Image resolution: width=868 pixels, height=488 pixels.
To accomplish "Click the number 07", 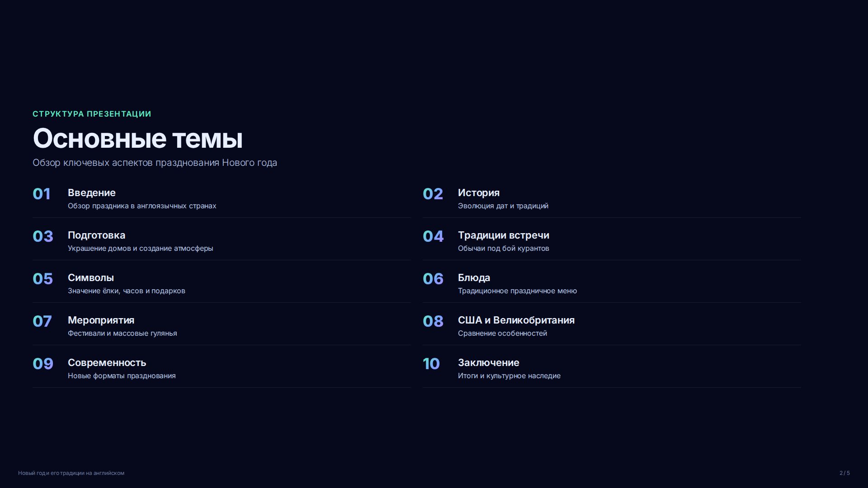I will pos(42,321).
